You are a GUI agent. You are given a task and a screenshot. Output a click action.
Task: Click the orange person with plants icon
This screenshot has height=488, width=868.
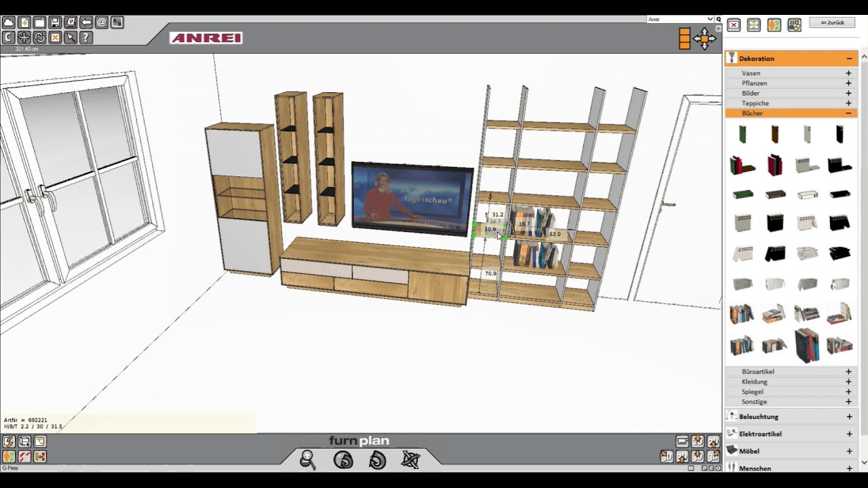[774, 25]
